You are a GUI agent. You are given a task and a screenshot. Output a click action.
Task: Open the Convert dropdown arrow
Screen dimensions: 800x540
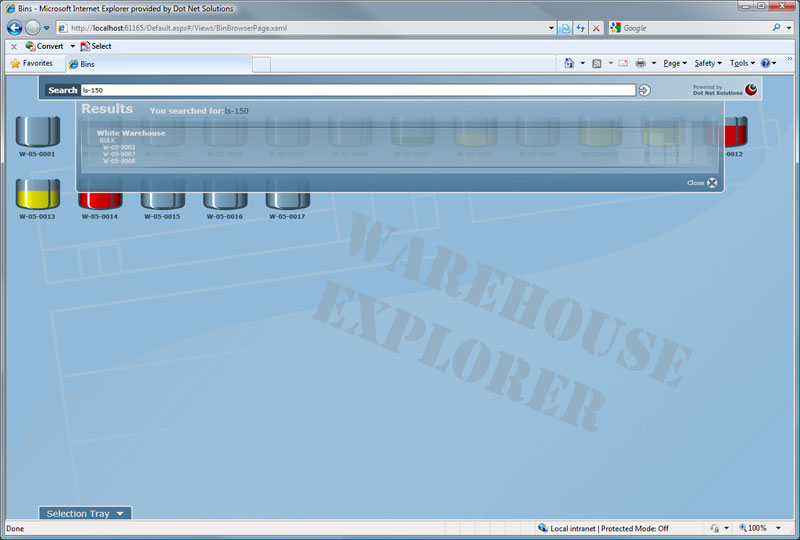(x=72, y=46)
